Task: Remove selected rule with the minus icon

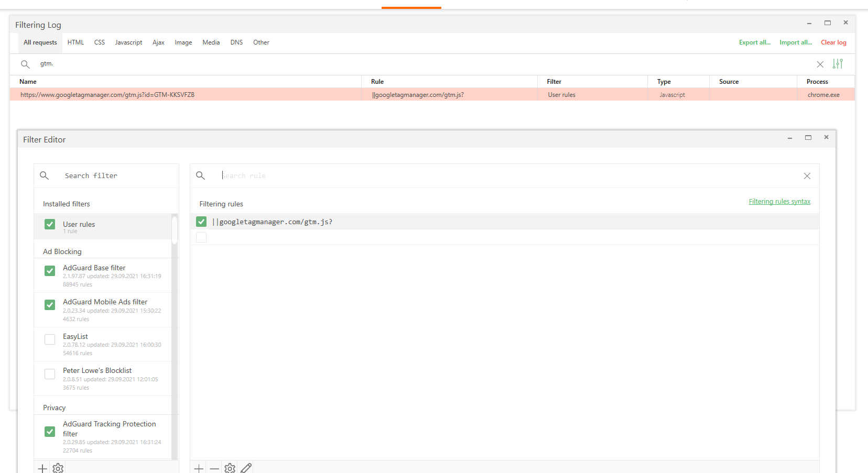Action: 214,468
